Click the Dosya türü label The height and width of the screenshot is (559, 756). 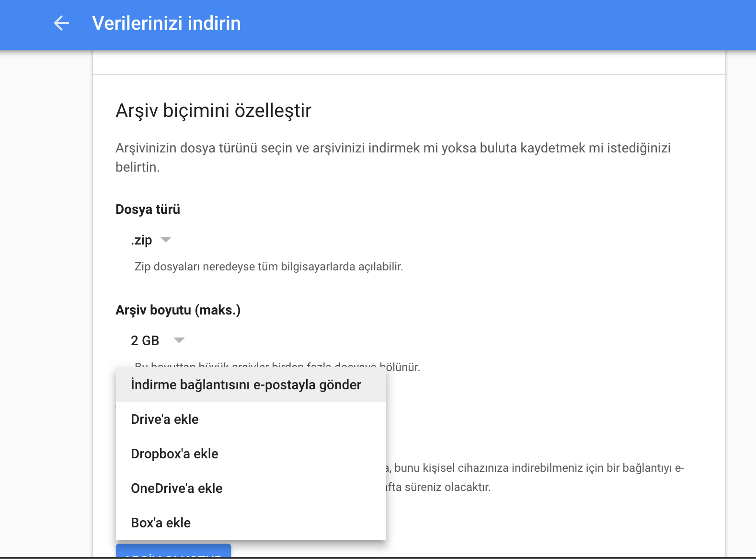[x=148, y=210]
